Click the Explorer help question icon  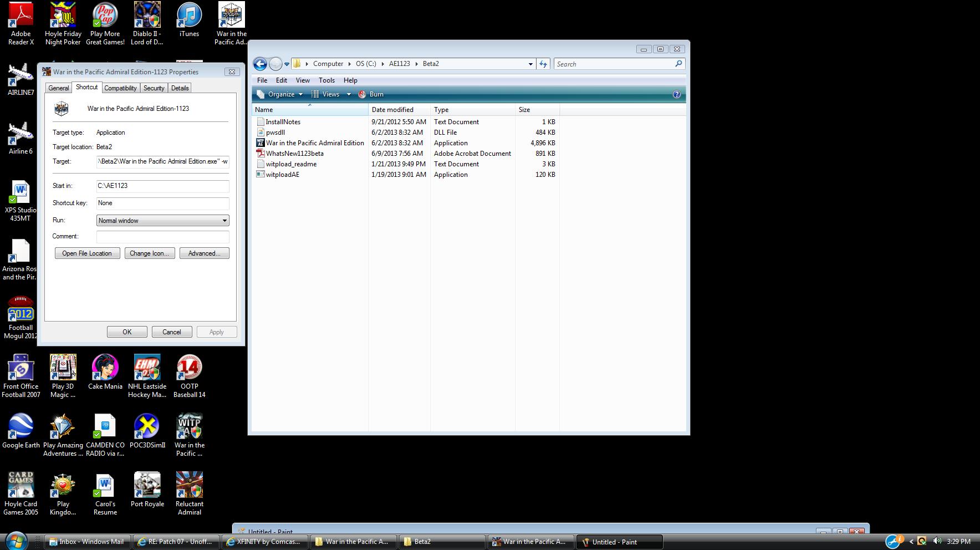[x=676, y=94]
